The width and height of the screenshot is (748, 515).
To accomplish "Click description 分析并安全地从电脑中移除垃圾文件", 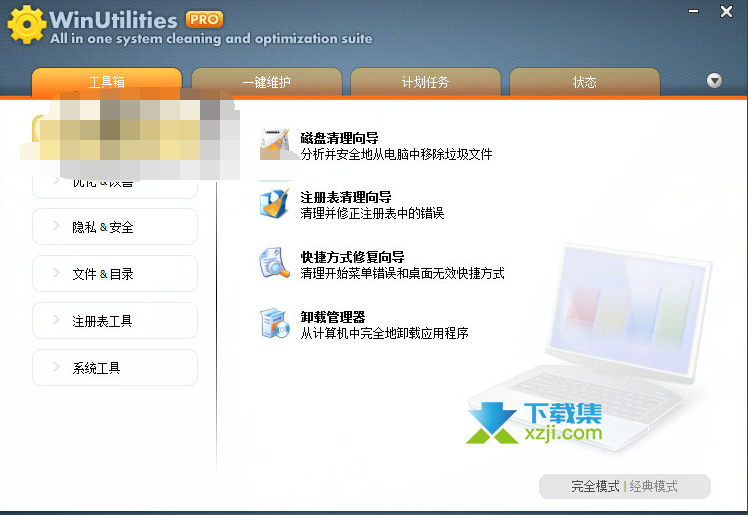I will click(396, 154).
